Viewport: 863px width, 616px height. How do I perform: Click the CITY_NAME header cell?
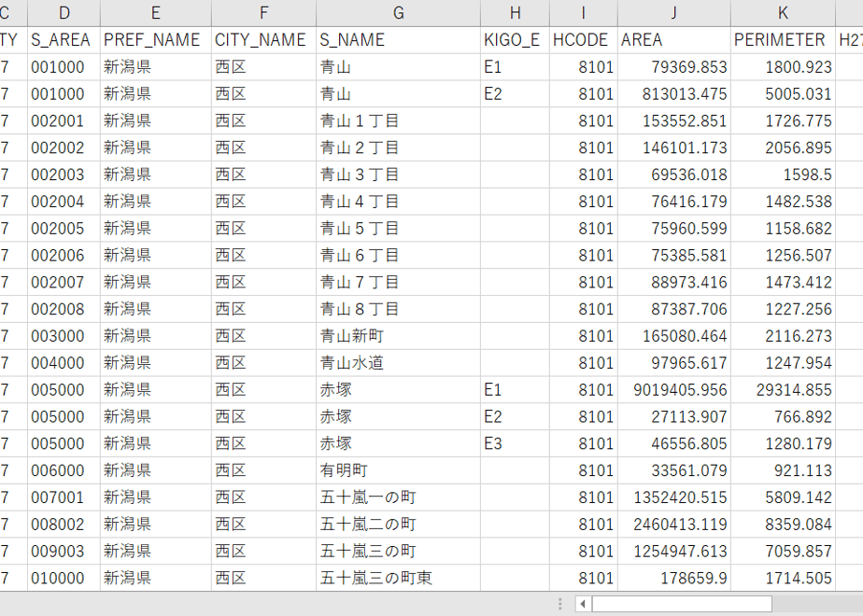point(263,40)
